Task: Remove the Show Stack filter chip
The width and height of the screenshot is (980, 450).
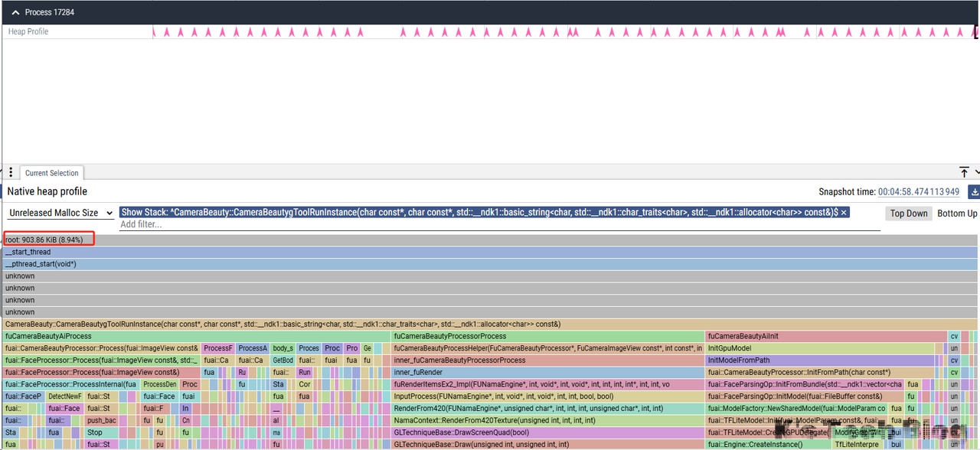Action: click(844, 213)
